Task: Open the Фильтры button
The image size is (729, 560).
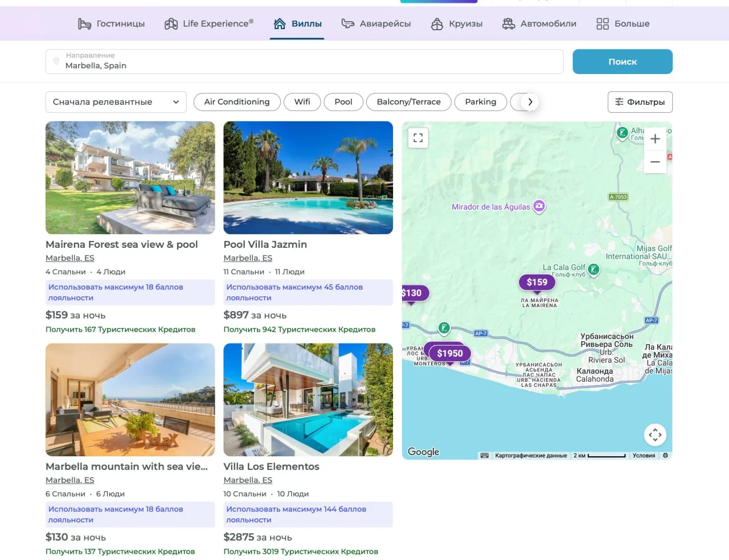Action: pos(640,102)
